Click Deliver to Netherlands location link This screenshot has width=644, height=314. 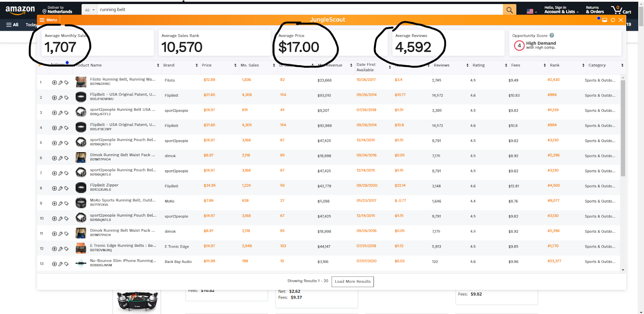58,10
